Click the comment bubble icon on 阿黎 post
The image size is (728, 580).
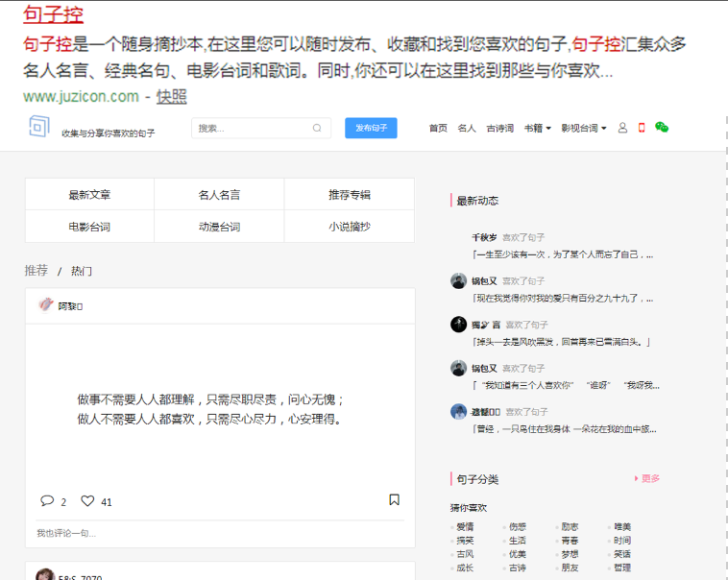click(47, 500)
